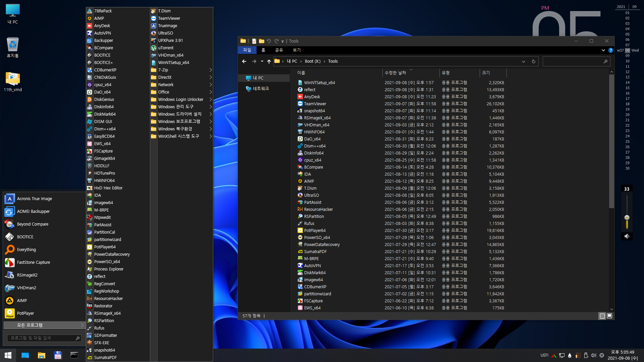Launch the Everything search tool
644x362 pixels.
click(x=44, y=250)
